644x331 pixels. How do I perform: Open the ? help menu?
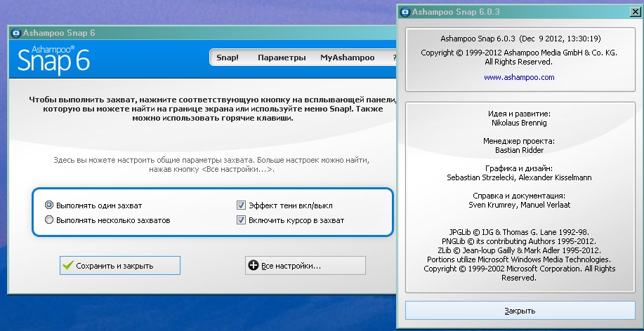394,58
